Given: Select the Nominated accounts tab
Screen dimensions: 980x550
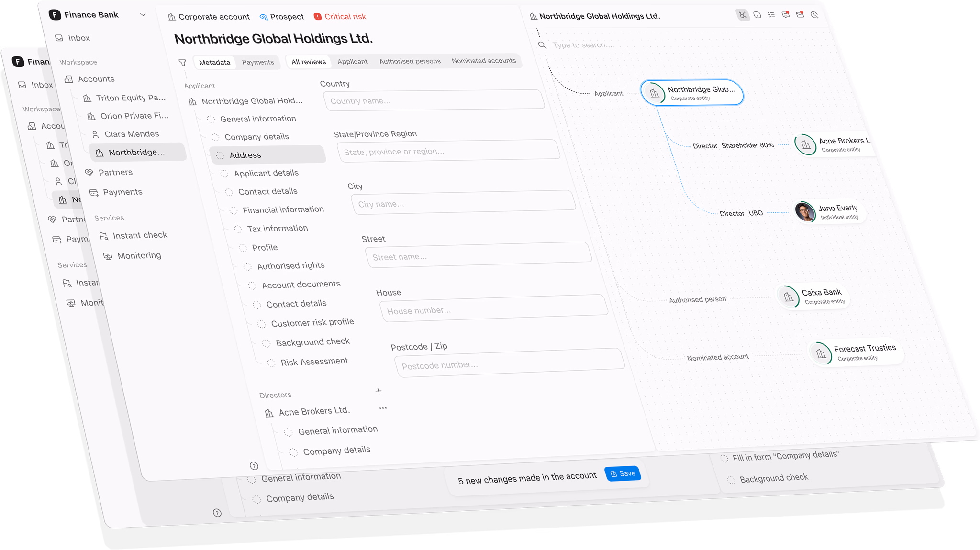Looking at the screenshot, I should [x=484, y=61].
